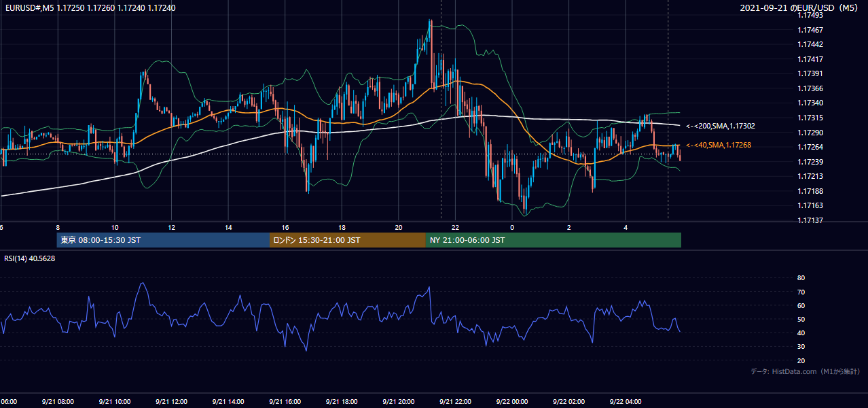Image resolution: width=868 pixels, height=408 pixels.
Task: Click RSI scale value 30
Action: [801, 347]
